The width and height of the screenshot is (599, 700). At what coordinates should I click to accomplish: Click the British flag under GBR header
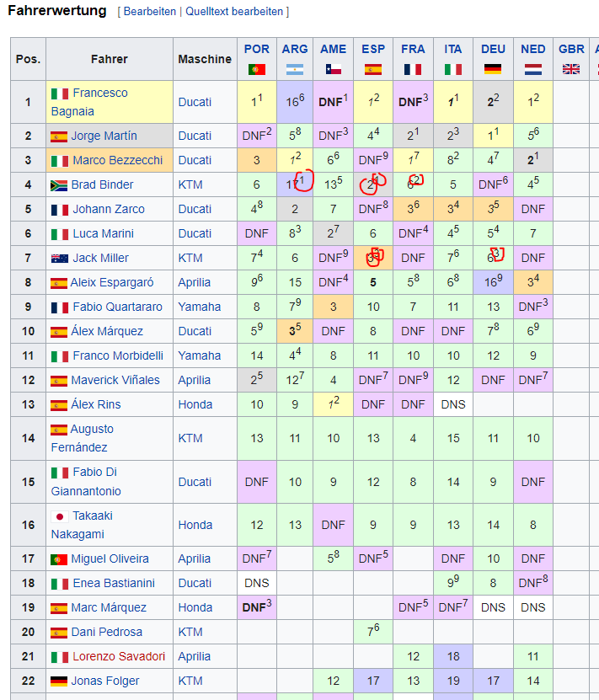[x=571, y=69]
